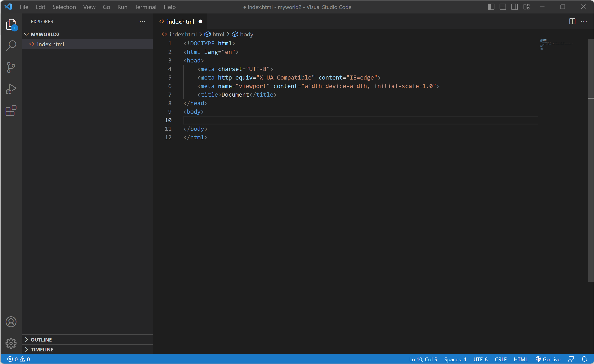Switch to the index.html editor tab
Screen dimensions: 594x364
tap(180, 21)
